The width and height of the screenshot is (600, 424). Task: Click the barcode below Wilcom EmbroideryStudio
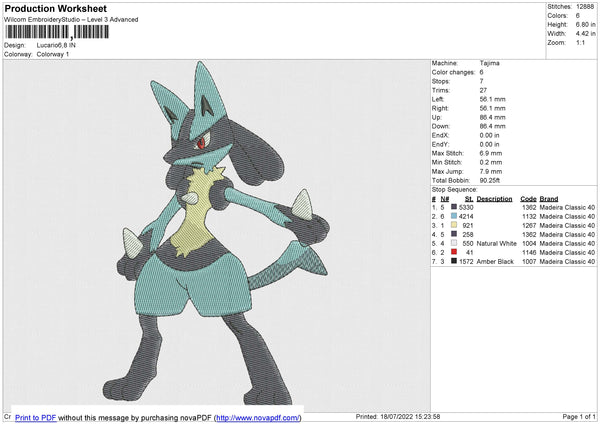pyautogui.click(x=57, y=32)
